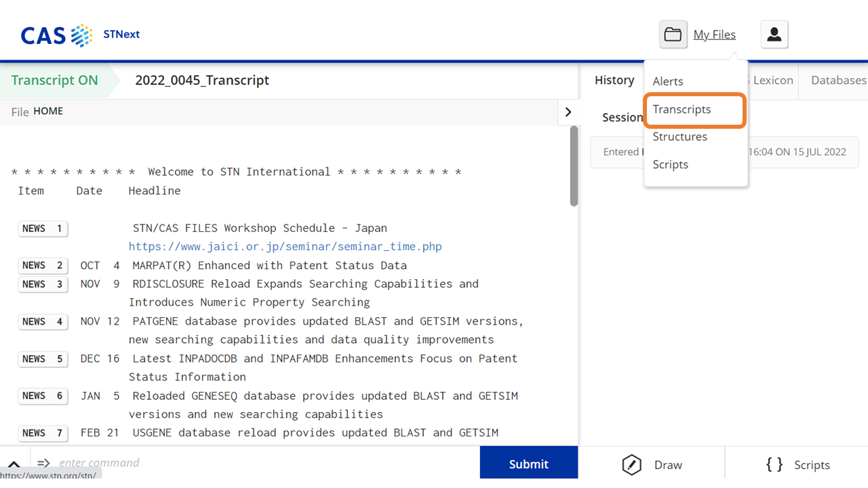This screenshot has height=488, width=868.
Task: Open the Scripts curly braces icon
Action: coord(774,464)
